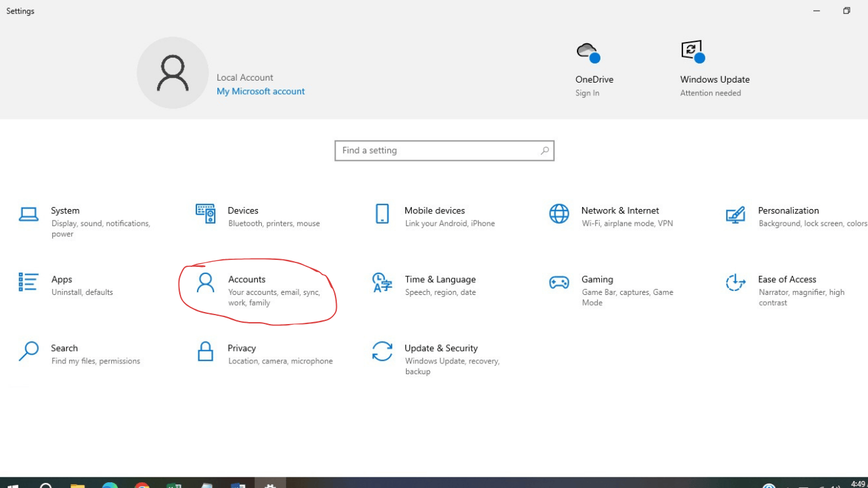Launch Chrome from the taskbar

142,484
